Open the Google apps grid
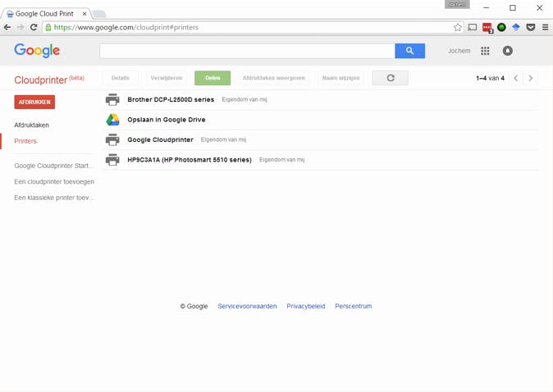The height and width of the screenshot is (392, 553). [x=485, y=51]
